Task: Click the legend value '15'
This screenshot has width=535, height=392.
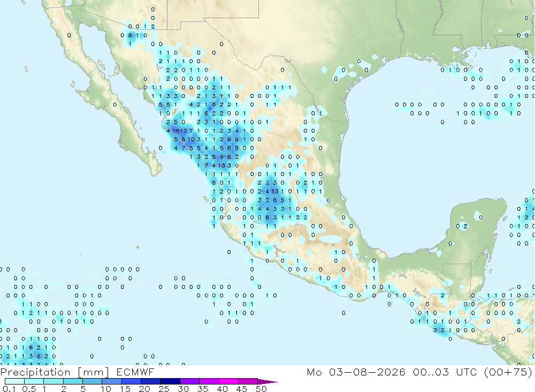Action: 125,389
